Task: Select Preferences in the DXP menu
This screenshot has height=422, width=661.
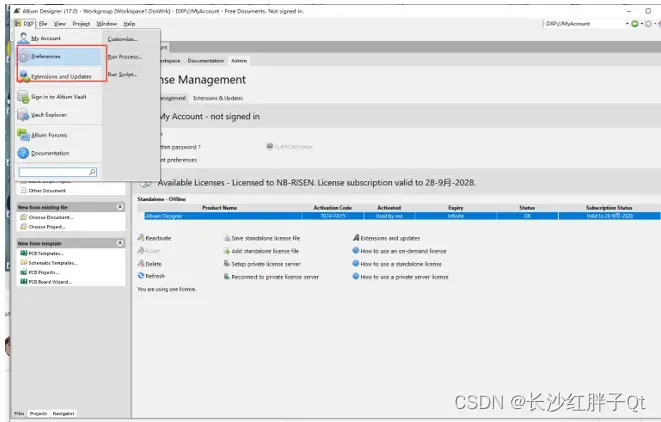Action: [59, 56]
